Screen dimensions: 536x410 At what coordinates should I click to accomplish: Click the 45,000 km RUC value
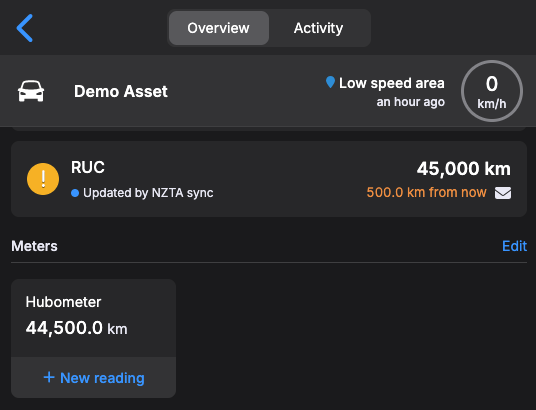pos(464,169)
